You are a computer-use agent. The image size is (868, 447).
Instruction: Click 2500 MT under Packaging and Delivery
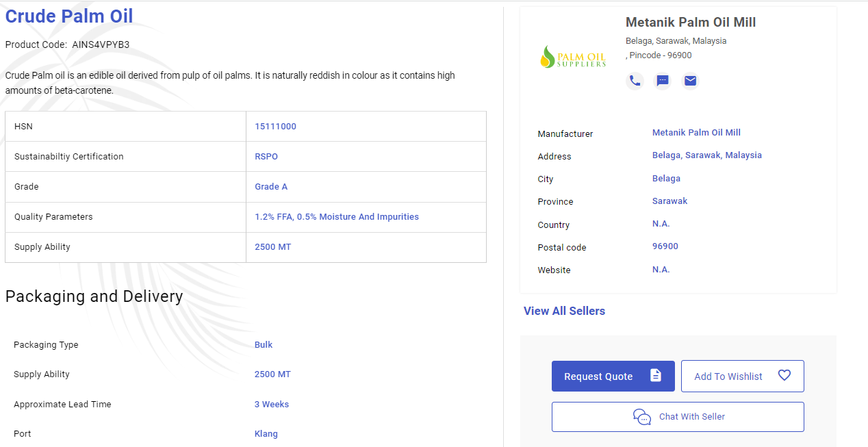(272, 374)
